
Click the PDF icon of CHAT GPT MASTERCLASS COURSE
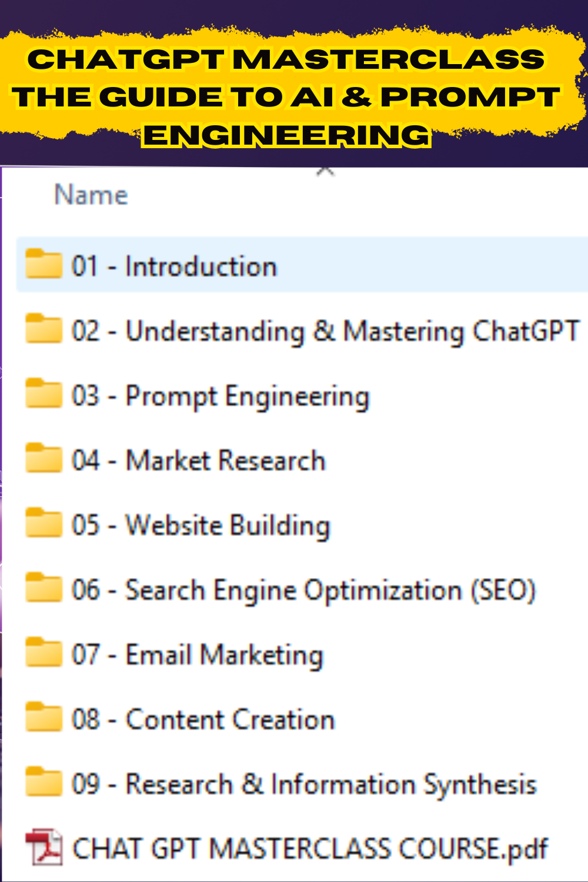click(x=44, y=847)
